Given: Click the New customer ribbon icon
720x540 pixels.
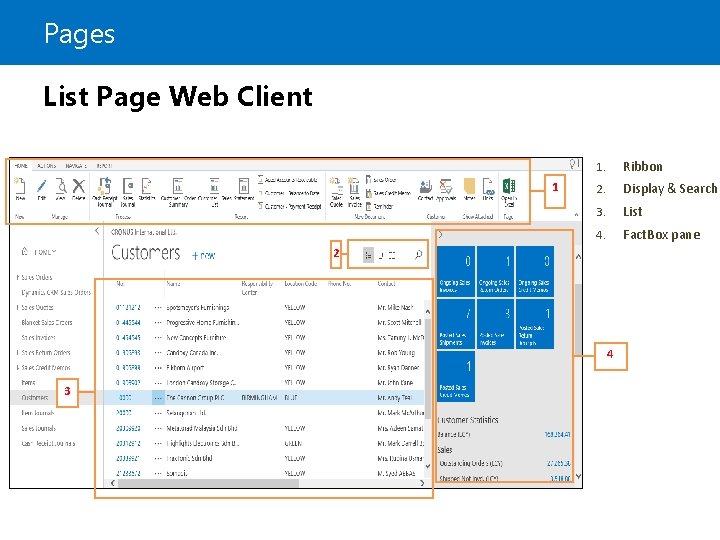Looking at the screenshot, I should coord(20,188).
